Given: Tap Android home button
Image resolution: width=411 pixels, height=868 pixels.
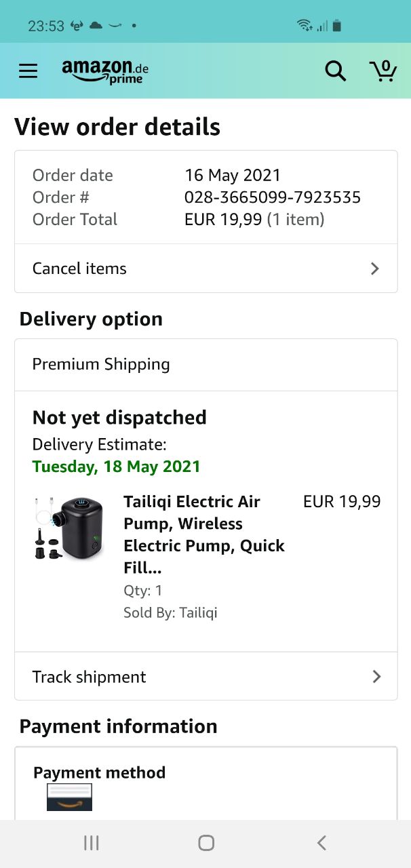Looking at the screenshot, I should click(x=206, y=843).
